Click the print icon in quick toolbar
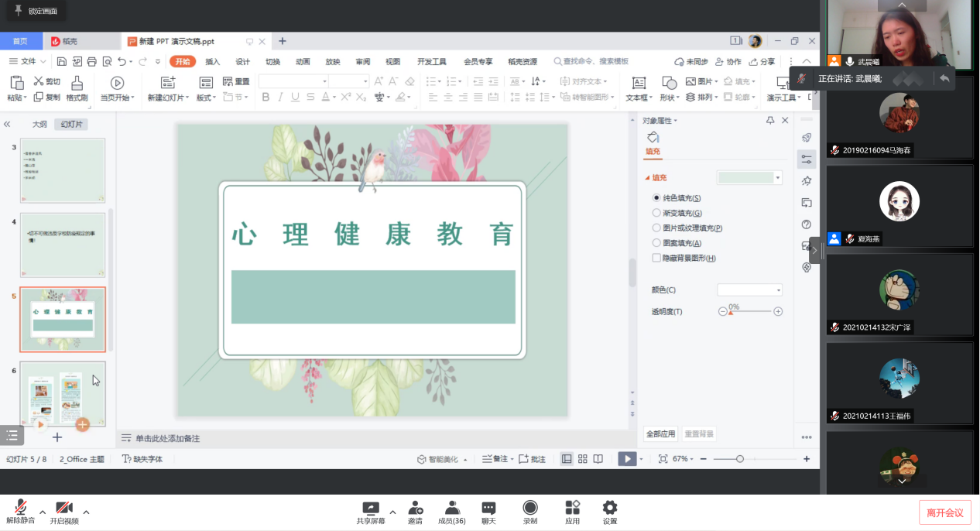Viewport: 980px width, 531px height. (92, 62)
